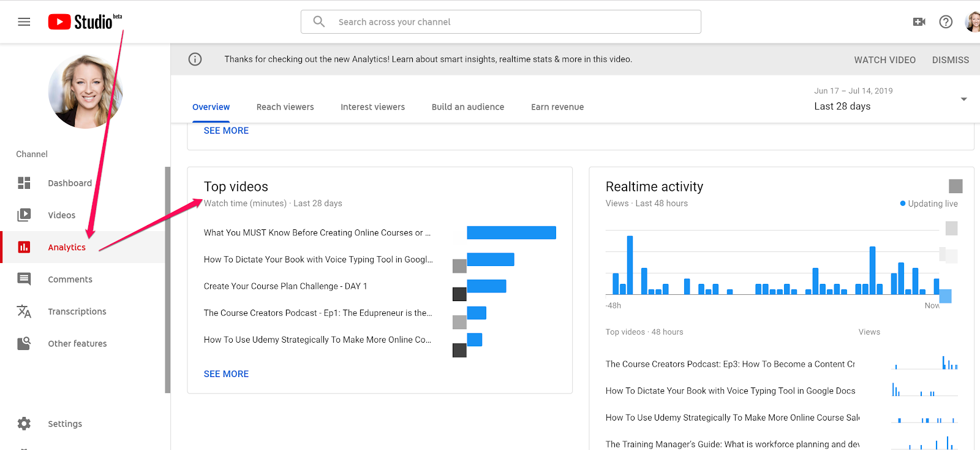Open the create video camera icon
The height and width of the screenshot is (450, 980).
[x=919, y=22]
